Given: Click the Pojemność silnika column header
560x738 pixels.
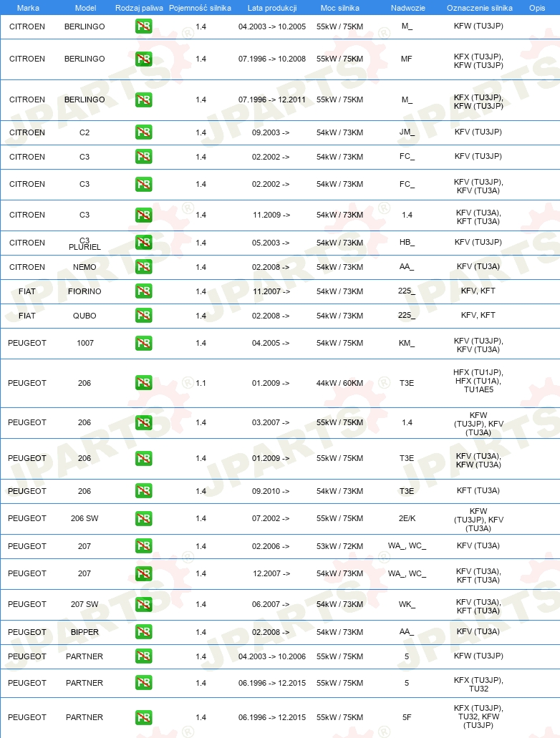Looking at the screenshot, I should click(200, 8).
